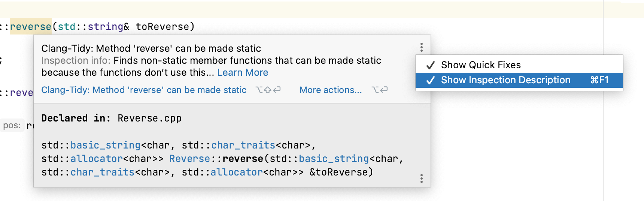This screenshot has width=644, height=201.
Task: Apply the Clang-Tidy make static quick fix
Action: (144, 90)
